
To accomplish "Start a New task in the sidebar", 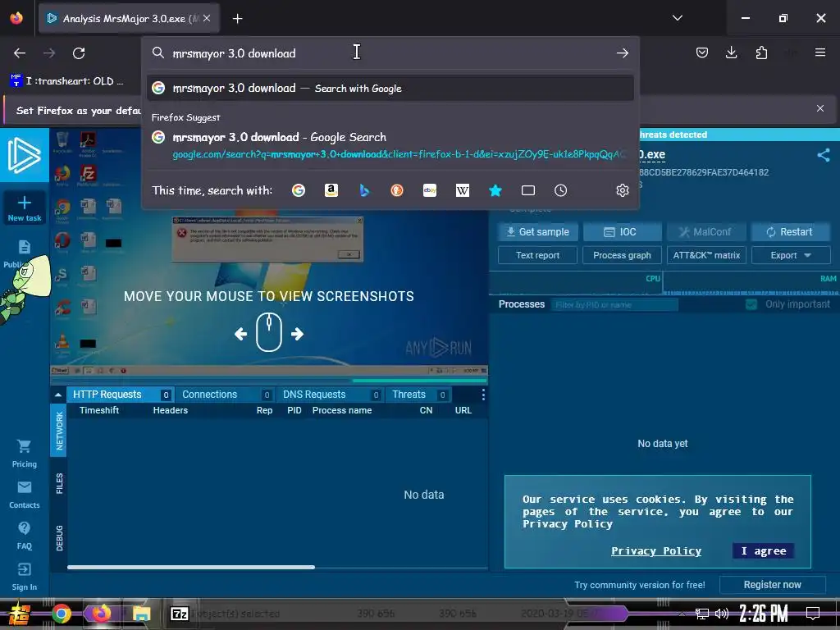I will [x=24, y=208].
